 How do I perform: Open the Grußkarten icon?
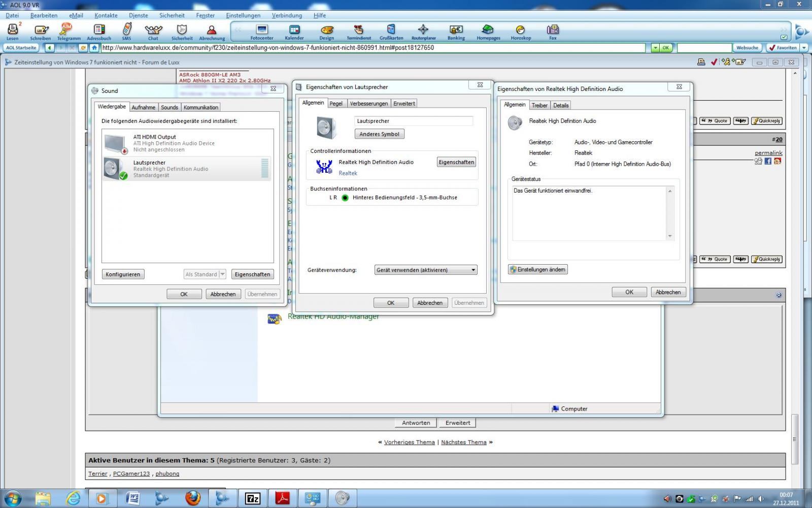point(391,31)
